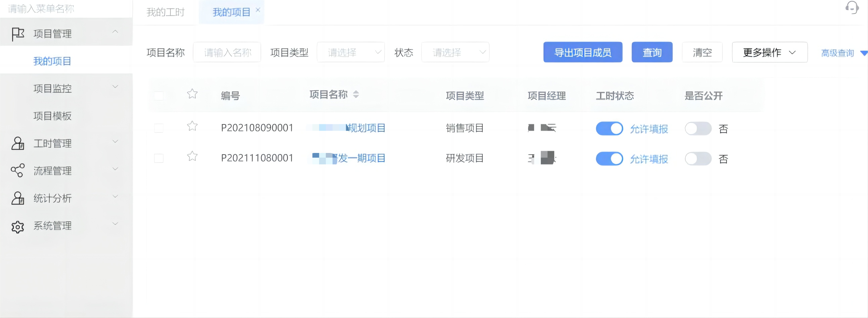This screenshot has height=318, width=868.
Task: Click the 系统管理 gear icon
Action: 17,226
